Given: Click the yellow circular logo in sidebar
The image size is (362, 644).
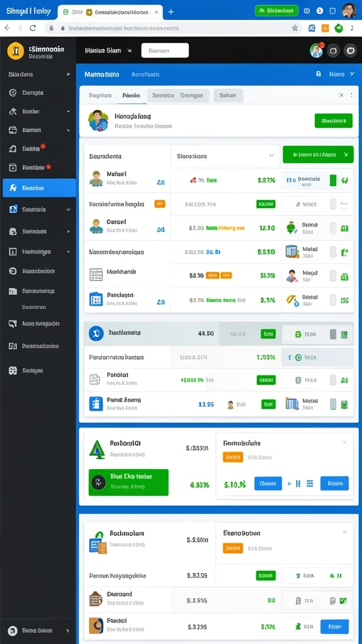Looking at the screenshot, I should [16, 51].
